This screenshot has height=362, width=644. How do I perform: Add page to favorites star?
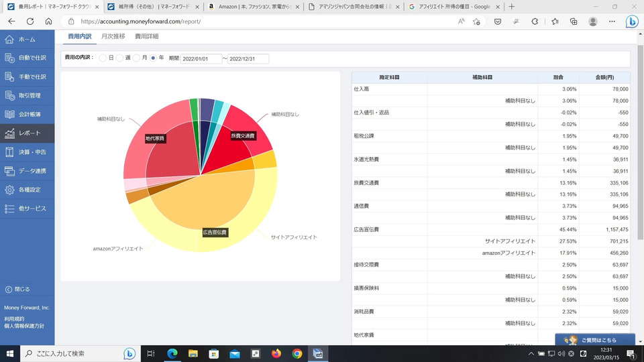coord(476,21)
